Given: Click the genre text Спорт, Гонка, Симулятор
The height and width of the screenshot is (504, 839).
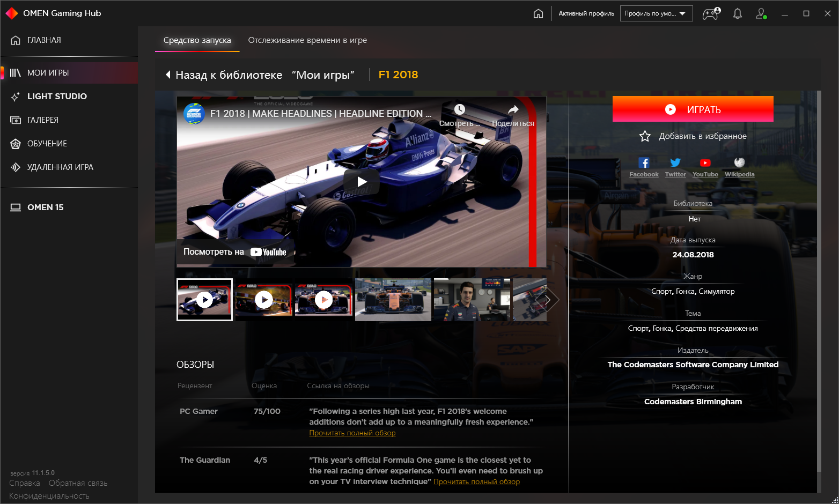Looking at the screenshot, I should pyautogui.click(x=693, y=292).
